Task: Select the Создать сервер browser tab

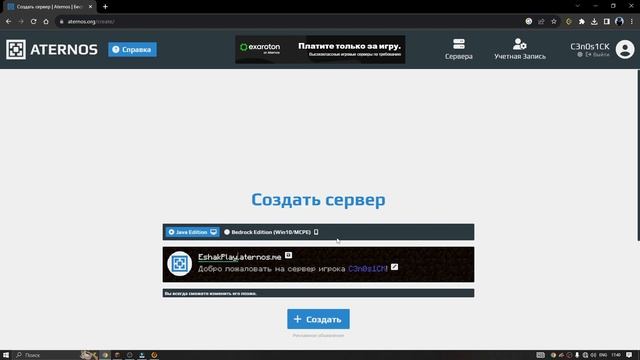Action: click(49, 7)
